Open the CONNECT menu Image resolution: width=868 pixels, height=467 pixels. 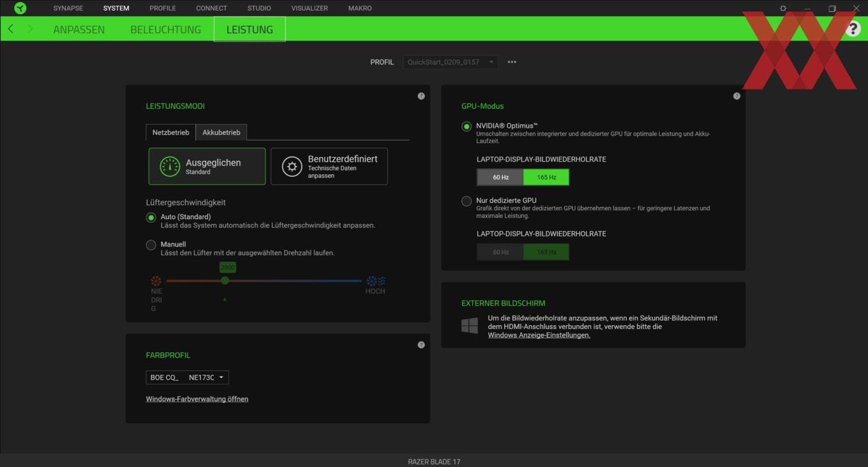[x=211, y=8]
